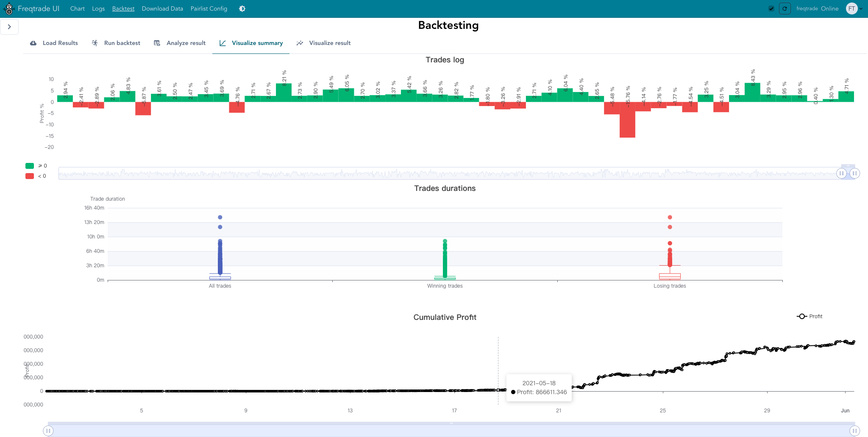Click the refresh icon button
This screenshot has height=437, width=868.
pyautogui.click(x=785, y=8)
